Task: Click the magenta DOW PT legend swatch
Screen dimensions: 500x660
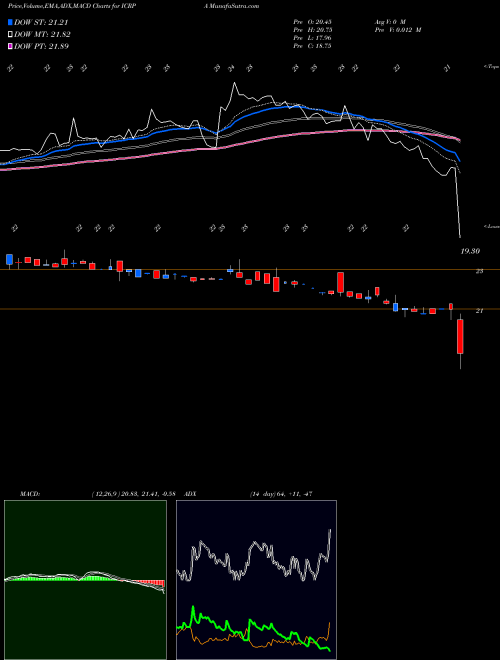Action: click(10, 46)
